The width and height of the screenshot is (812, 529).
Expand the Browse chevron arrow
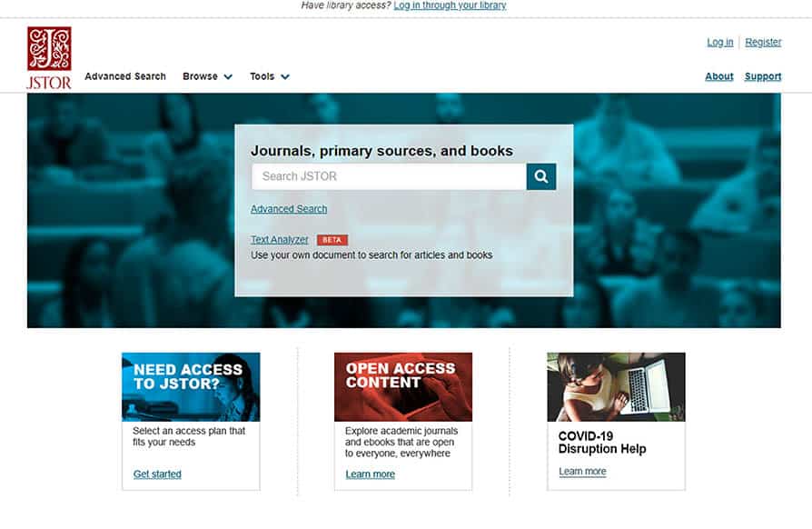[228, 76]
